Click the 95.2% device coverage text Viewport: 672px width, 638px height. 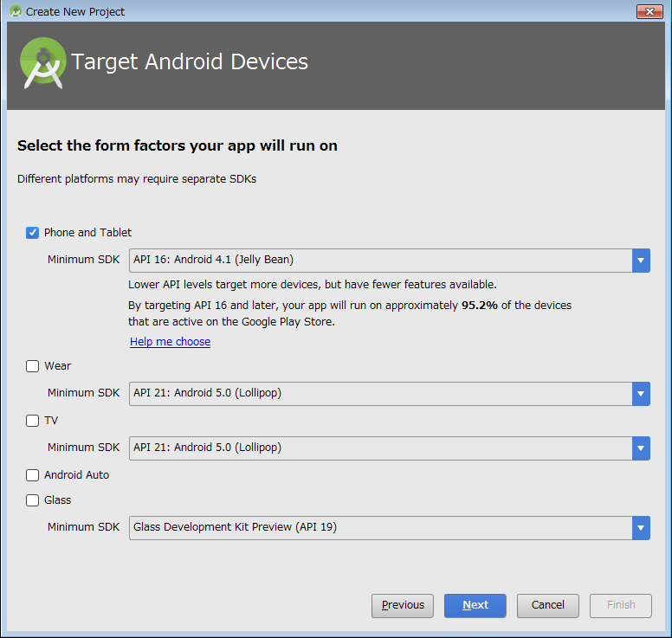(x=479, y=306)
